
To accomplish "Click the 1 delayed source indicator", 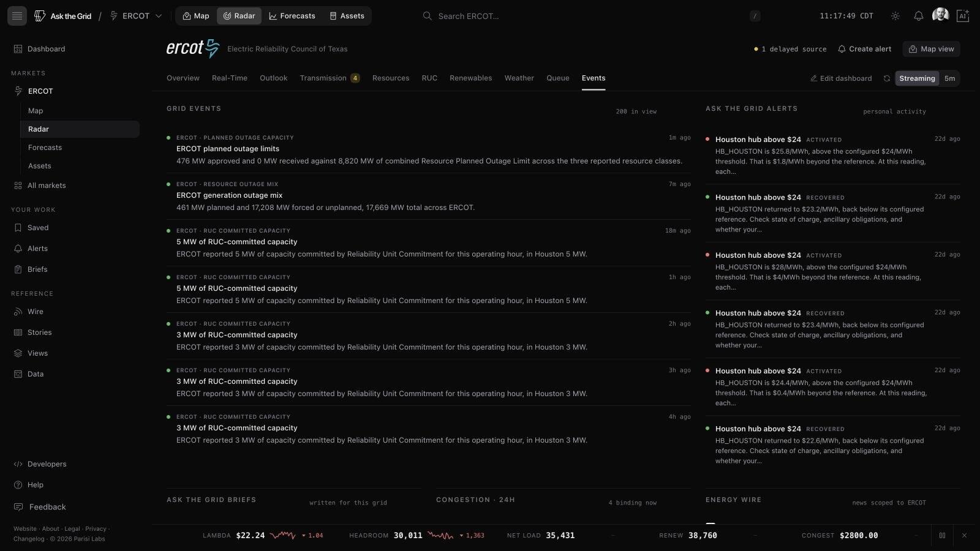I will (790, 49).
